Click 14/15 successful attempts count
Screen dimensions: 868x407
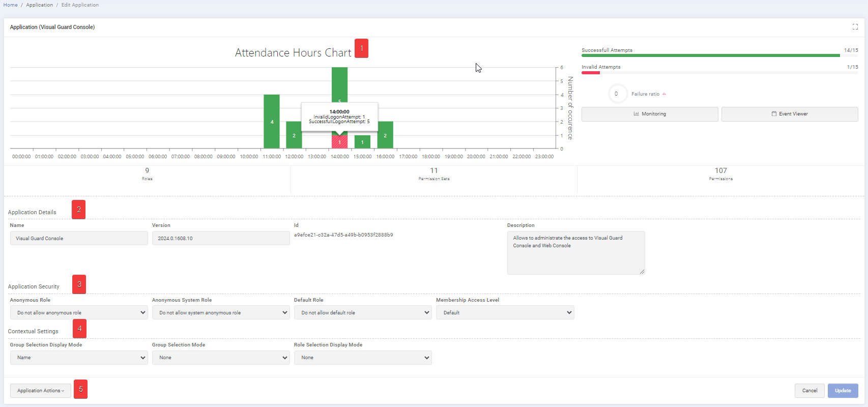[851, 50]
